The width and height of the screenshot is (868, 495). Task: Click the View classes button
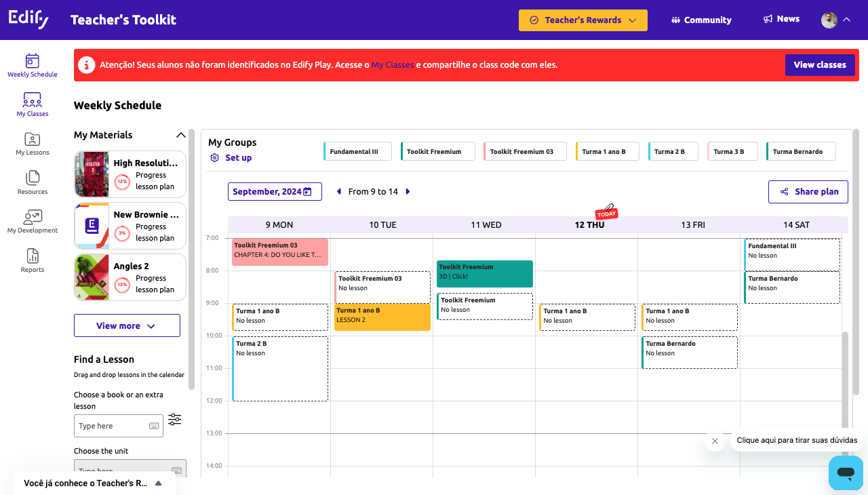pos(819,65)
